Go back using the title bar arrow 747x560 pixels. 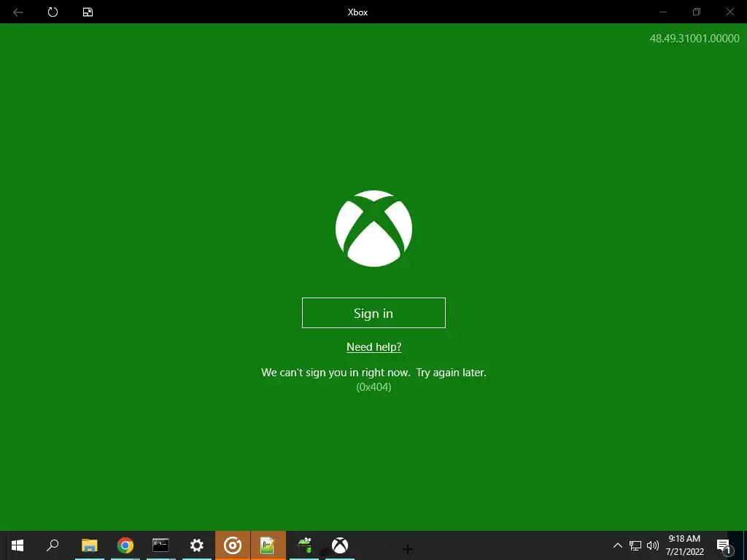point(18,12)
